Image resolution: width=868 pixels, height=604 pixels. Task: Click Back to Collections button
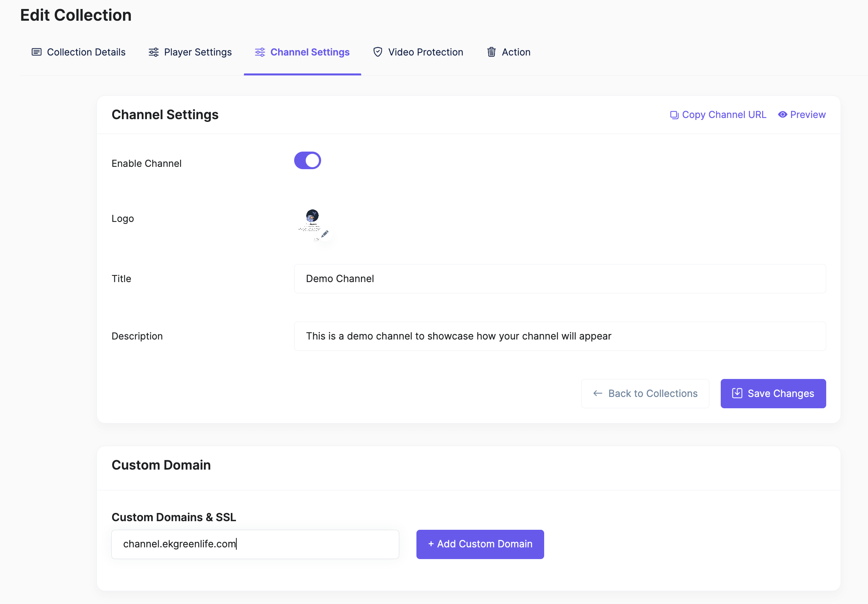(645, 393)
